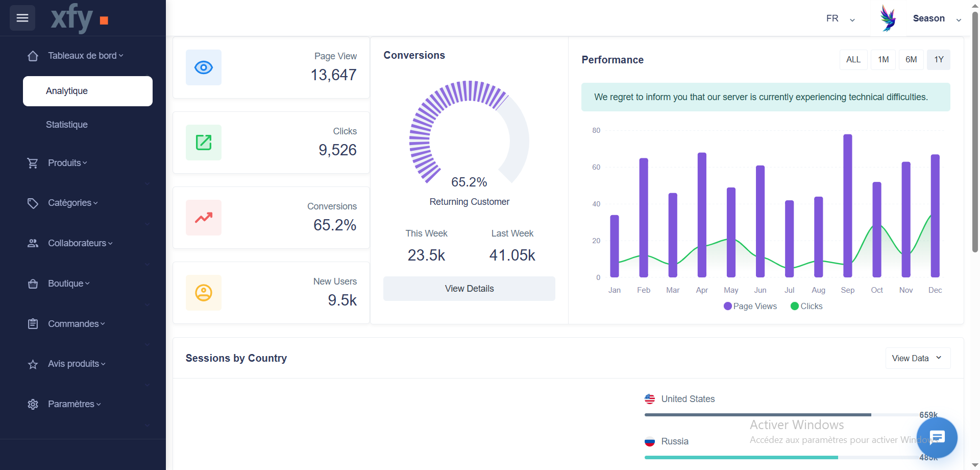This screenshot has height=470, width=980.
Task: Click the Clicks value 9,526
Action: point(337,150)
